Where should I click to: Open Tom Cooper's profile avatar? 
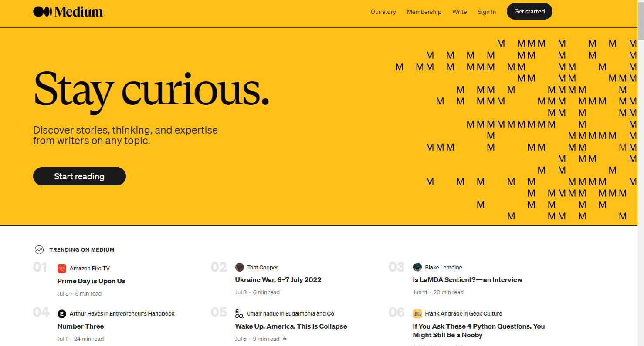point(240,267)
